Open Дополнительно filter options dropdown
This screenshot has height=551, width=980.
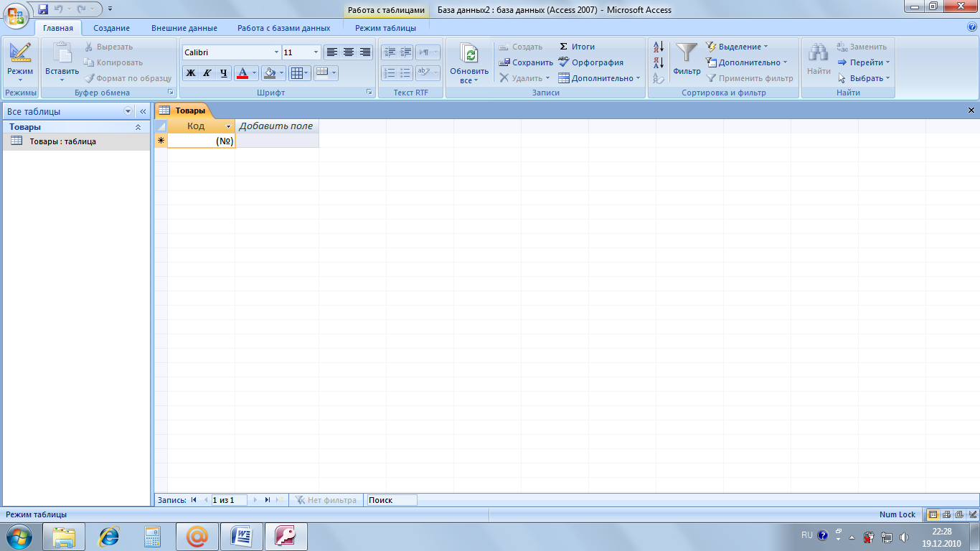tap(747, 62)
